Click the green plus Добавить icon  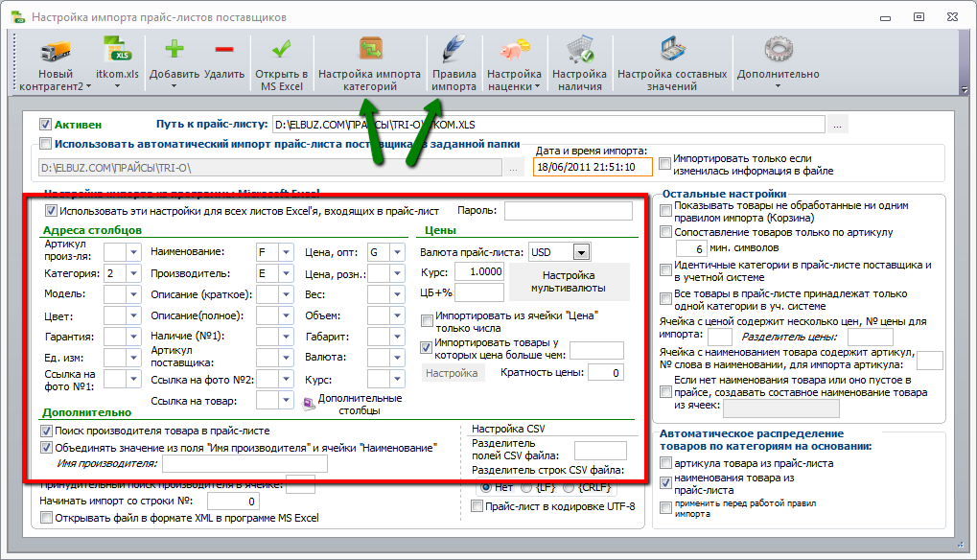(174, 49)
